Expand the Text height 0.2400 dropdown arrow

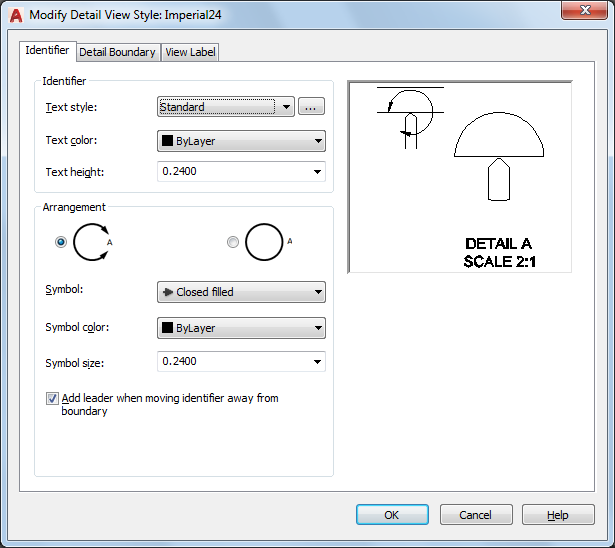[318, 172]
